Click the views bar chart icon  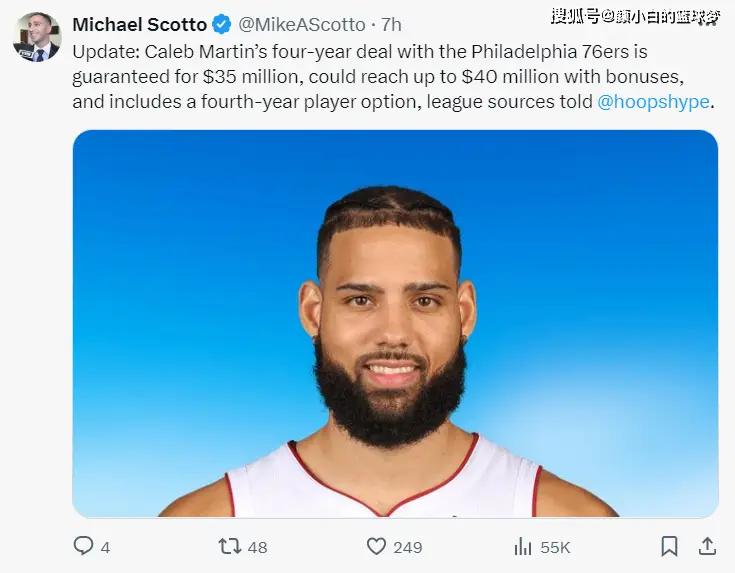point(522,546)
